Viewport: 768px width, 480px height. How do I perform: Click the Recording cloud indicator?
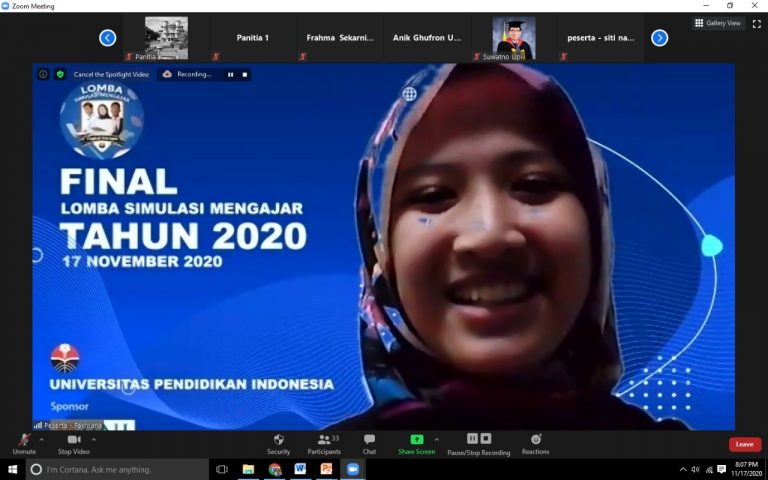pyautogui.click(x=167, y=74)
